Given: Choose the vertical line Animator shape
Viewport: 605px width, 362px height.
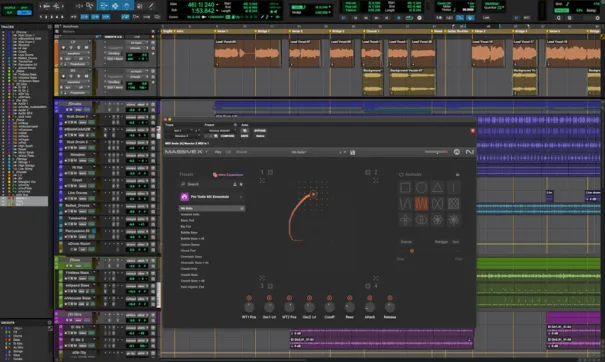Looking at the screenshot, I should click(x=453, y=188).
